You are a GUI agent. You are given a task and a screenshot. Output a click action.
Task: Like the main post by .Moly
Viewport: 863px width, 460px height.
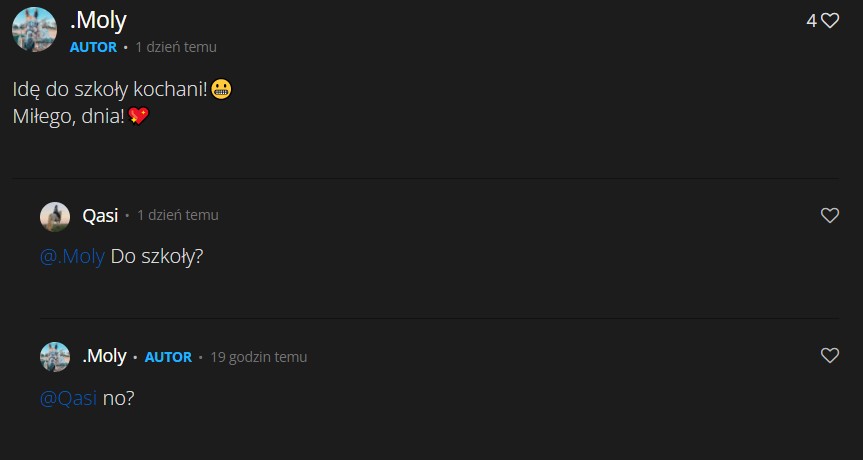click(830, 20)
